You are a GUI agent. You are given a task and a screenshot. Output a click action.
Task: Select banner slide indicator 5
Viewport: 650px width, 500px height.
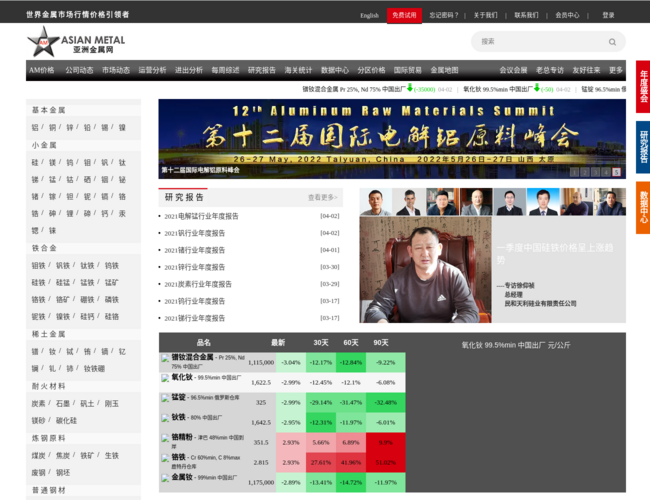tap(614, 173)
